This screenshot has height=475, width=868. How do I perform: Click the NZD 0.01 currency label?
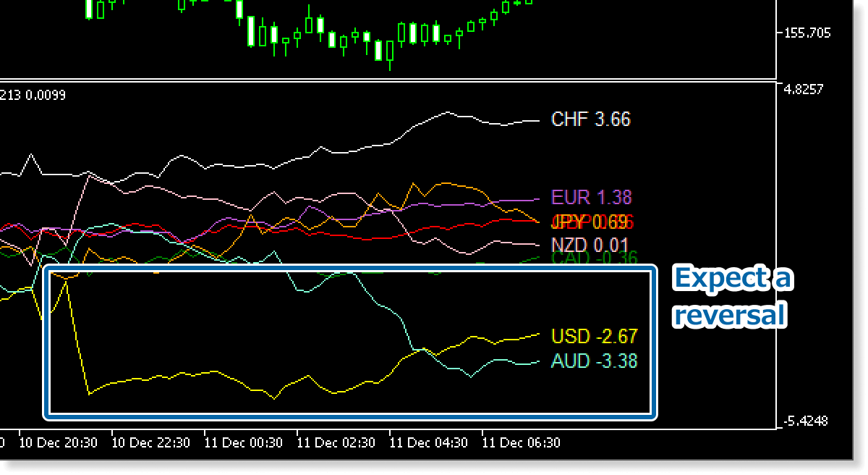(x=587, y=245)
